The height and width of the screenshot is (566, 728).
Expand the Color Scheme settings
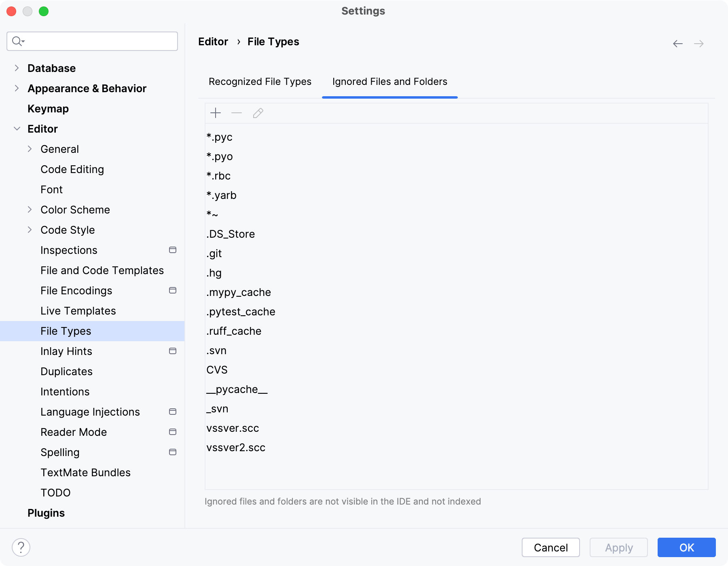[30, 209]
